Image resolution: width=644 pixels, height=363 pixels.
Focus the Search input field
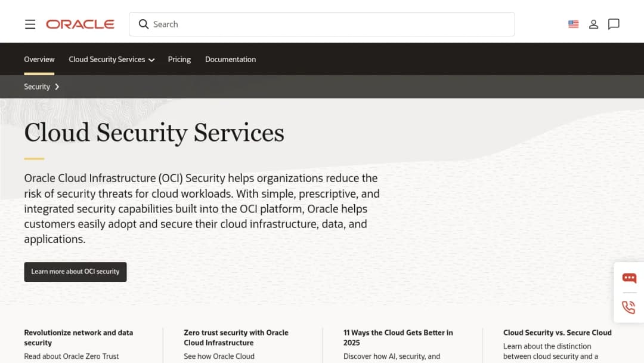click(321, 24)
